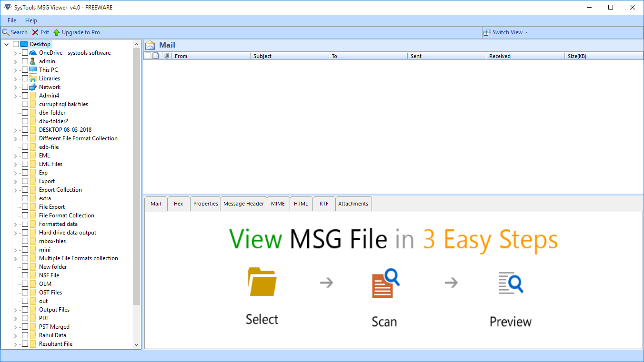Enable the Desktop root checkbox
644x362 pixels.
16,44
